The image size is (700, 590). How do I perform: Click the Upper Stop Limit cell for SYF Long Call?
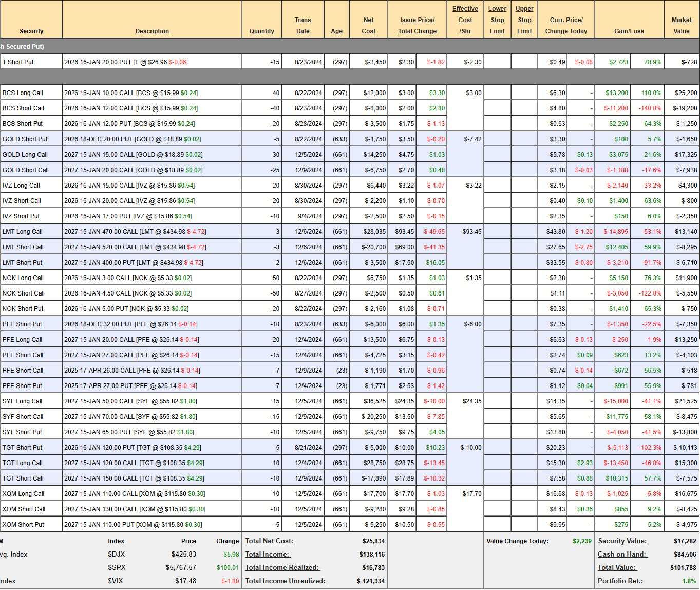[524, 401]
